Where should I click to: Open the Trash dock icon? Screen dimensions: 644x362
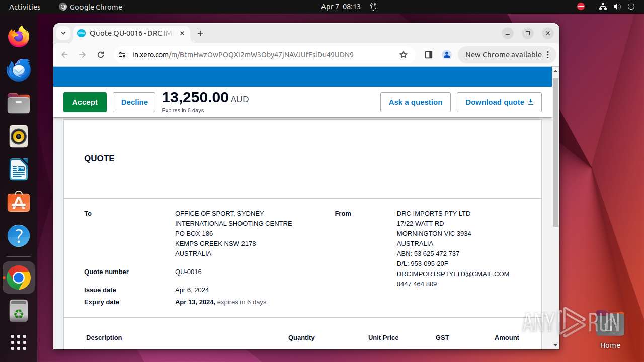(19, 311)
